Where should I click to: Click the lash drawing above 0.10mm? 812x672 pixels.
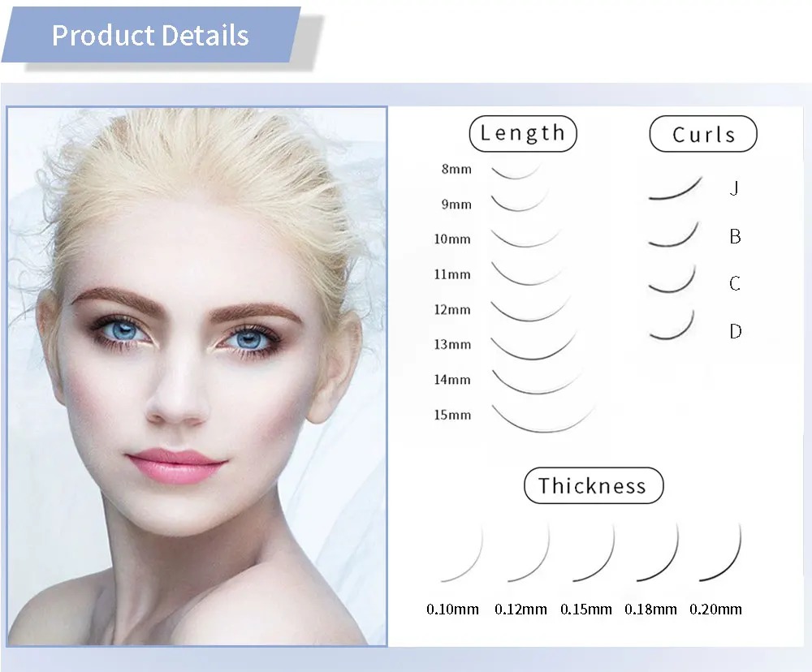pyautogui.click(x=462, y=552)
